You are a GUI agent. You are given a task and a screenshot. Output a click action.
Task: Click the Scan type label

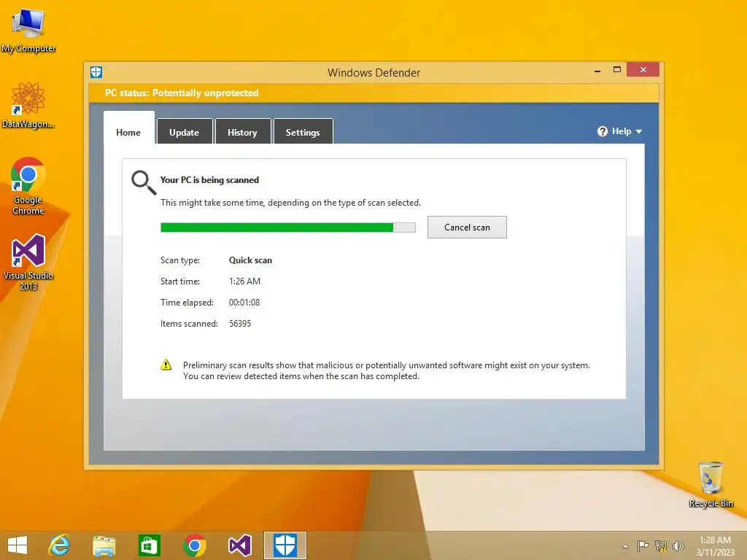pyautogui.click(x=180, y=260)
